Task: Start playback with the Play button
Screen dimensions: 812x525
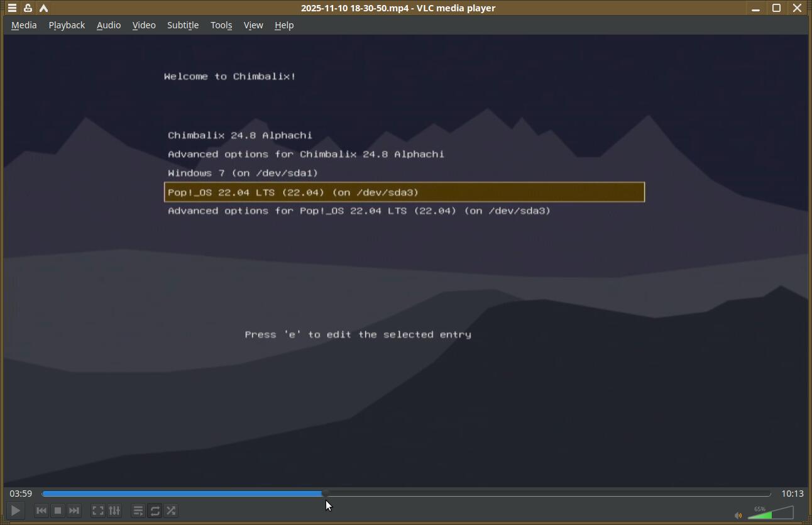Action: click(x=16, y=511)
